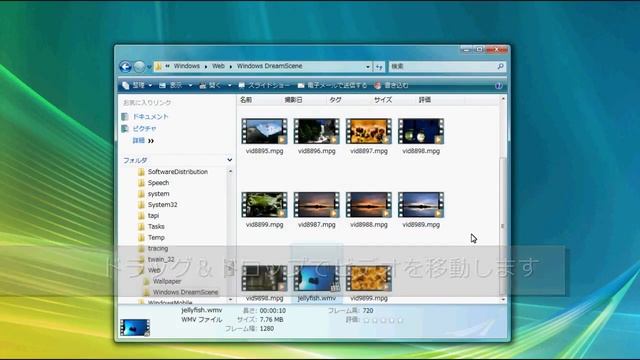Select twain_32 folder in tree
The height and width of the screenshot is (360, 640).
click(161, 260)
